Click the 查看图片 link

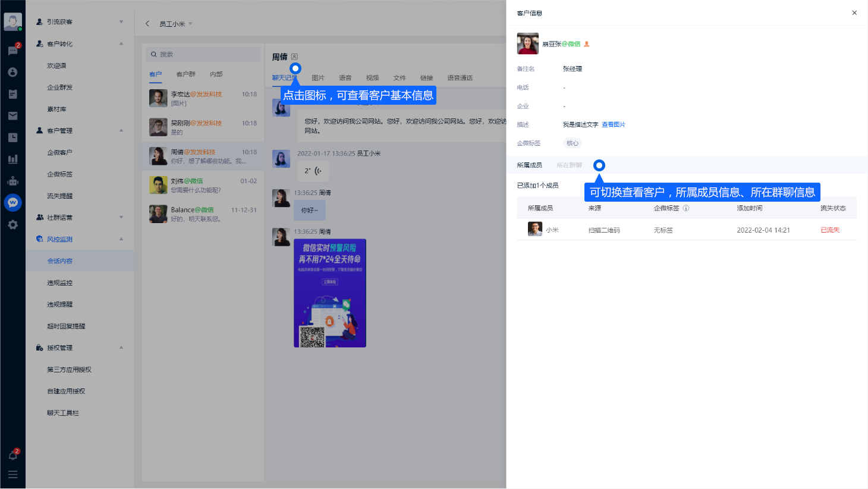pyautogui.click(x=614, y=125)
